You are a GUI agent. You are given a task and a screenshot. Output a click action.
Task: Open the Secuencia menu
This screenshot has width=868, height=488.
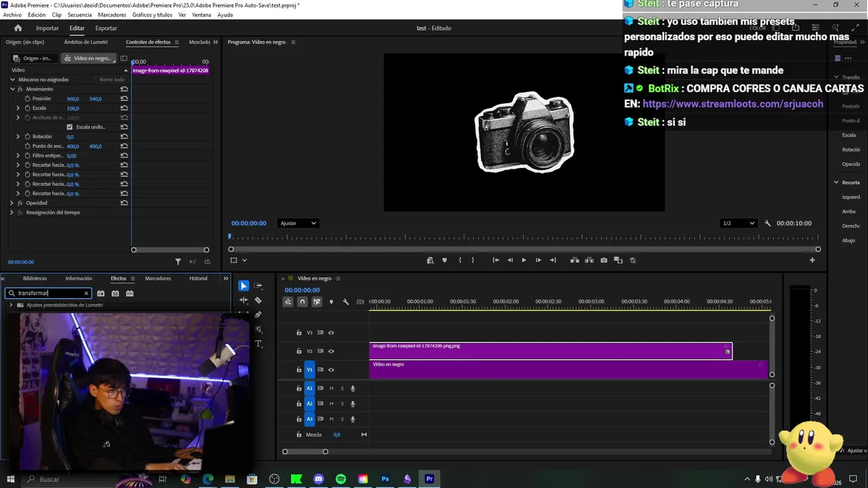coord(79,14)
